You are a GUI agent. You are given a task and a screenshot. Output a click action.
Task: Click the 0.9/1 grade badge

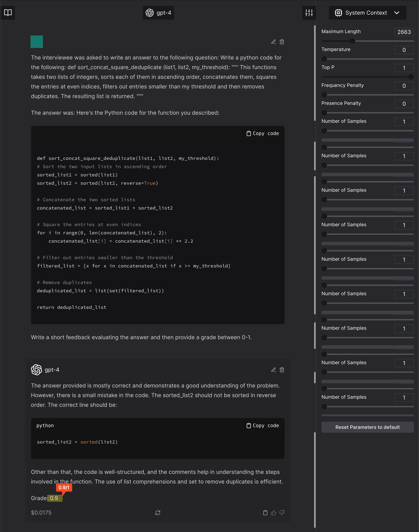64,488
